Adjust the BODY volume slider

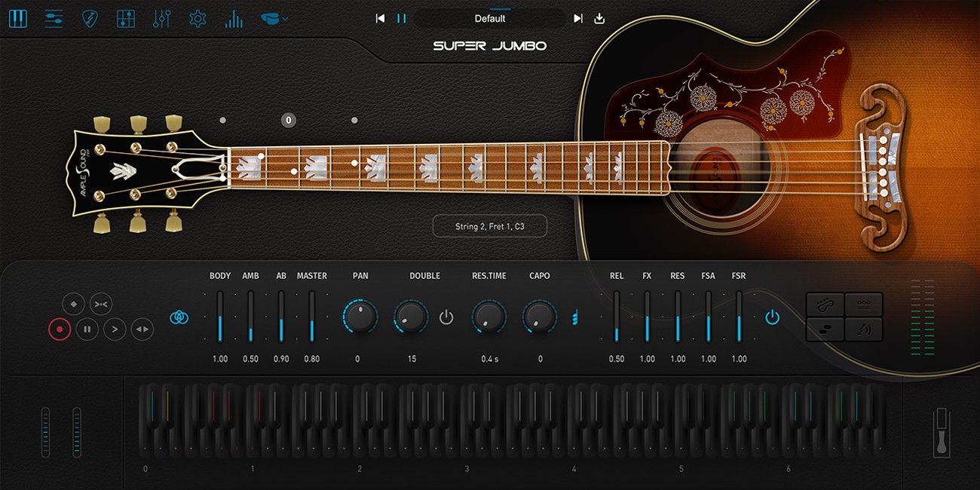coord(220,317)
